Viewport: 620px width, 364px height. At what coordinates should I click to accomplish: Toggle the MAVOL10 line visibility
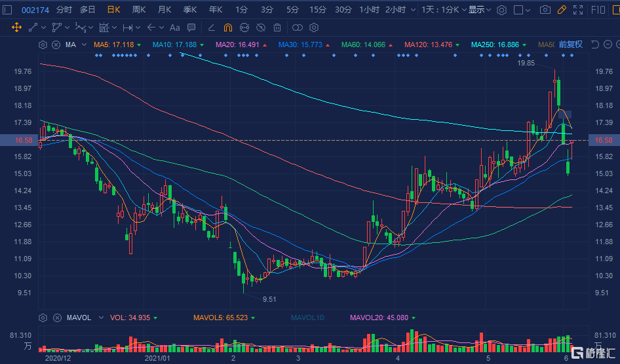click(x=308, y=318)
